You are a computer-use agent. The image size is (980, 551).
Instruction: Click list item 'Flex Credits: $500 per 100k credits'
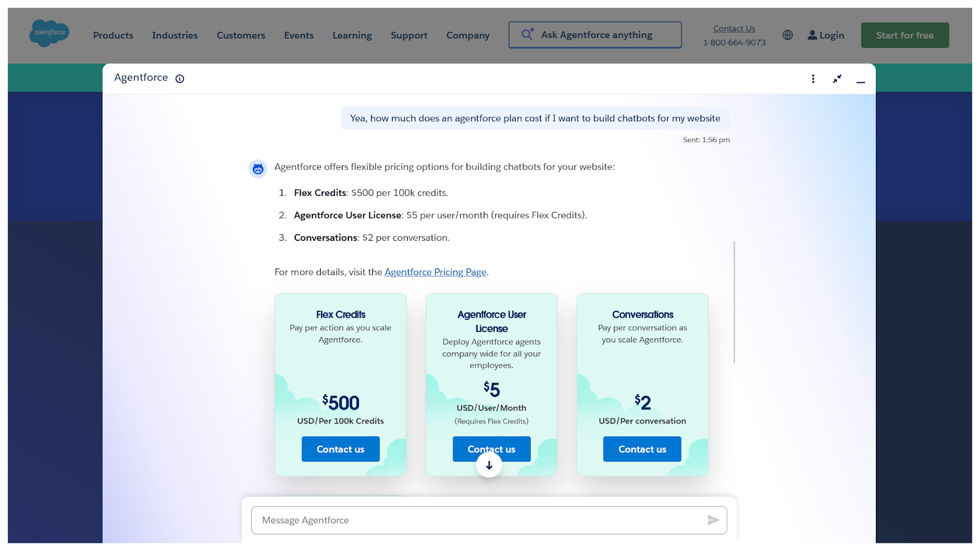(x=371, y=193)
